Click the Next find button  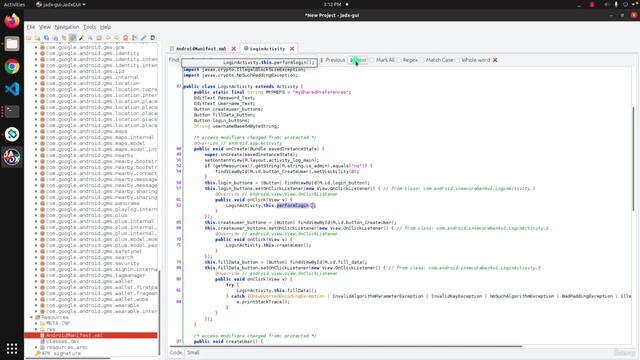coord(358,60)
